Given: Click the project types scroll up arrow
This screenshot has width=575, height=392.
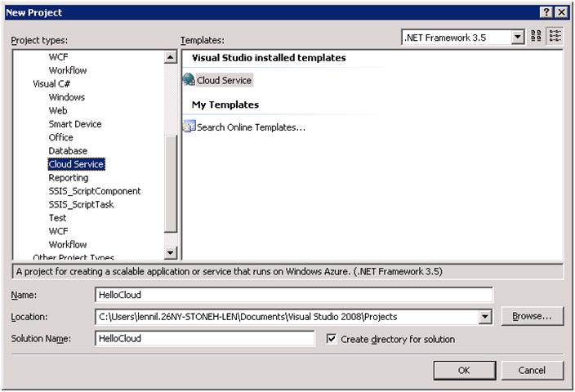Looking at the screenshot, I should pyautogui.click(x=170, y=57).
